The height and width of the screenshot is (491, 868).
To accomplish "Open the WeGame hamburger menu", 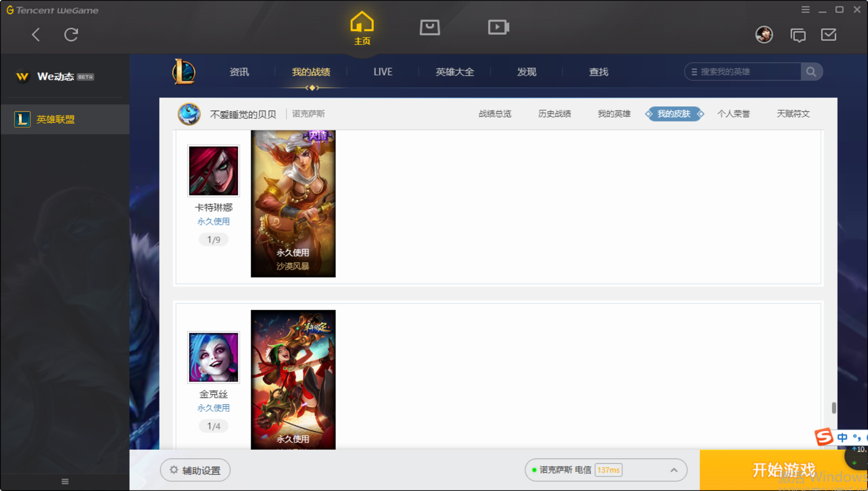I will click(805, 10).
